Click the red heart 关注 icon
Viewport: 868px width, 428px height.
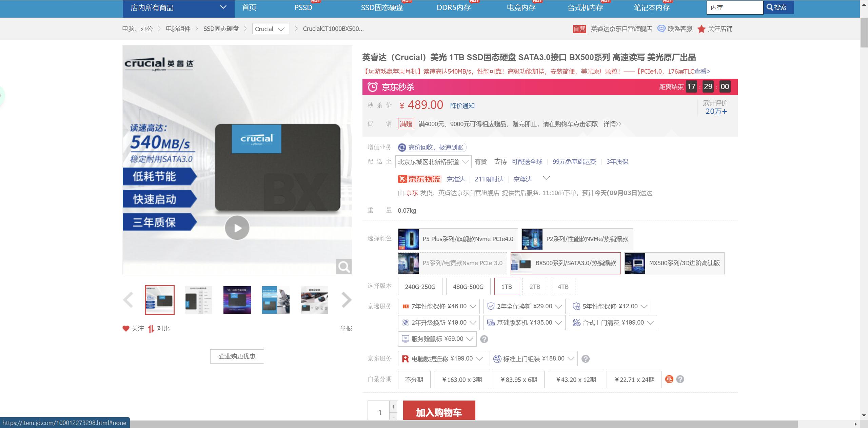point(126,328)
